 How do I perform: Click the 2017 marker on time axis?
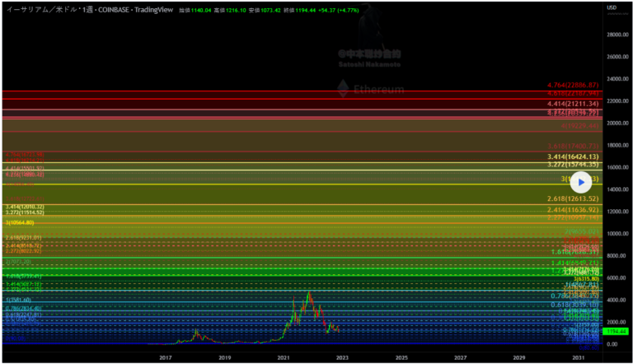(166, 357)
